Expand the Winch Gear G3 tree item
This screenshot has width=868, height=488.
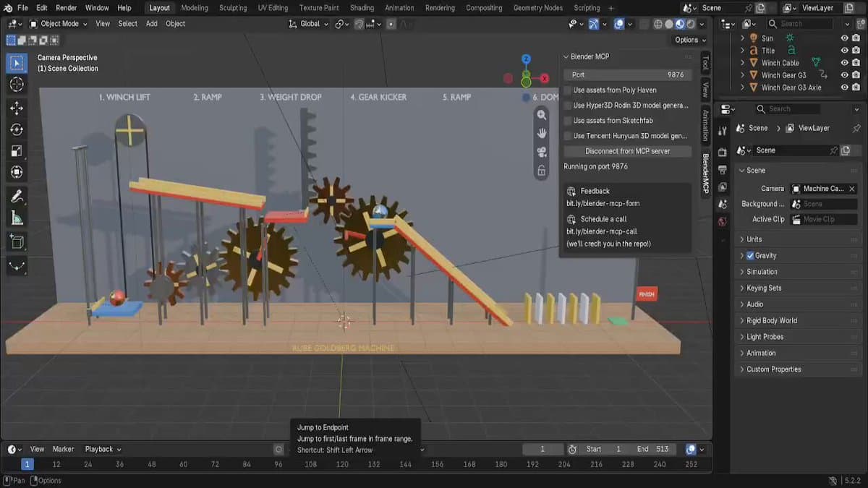pyautogui.click(x=742, y=75)
